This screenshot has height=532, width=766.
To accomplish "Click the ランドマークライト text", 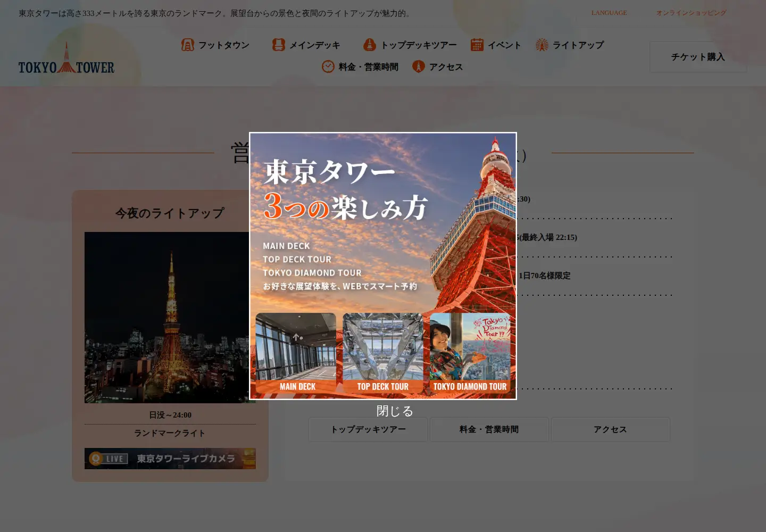I will 170,433.
